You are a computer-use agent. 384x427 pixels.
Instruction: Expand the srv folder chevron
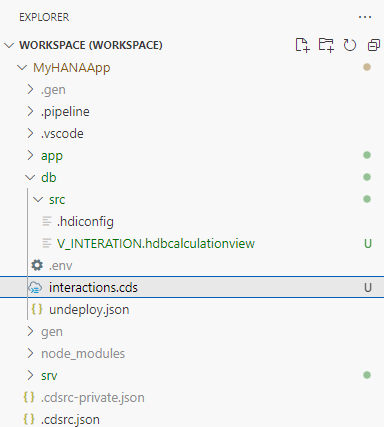(30, 375)
